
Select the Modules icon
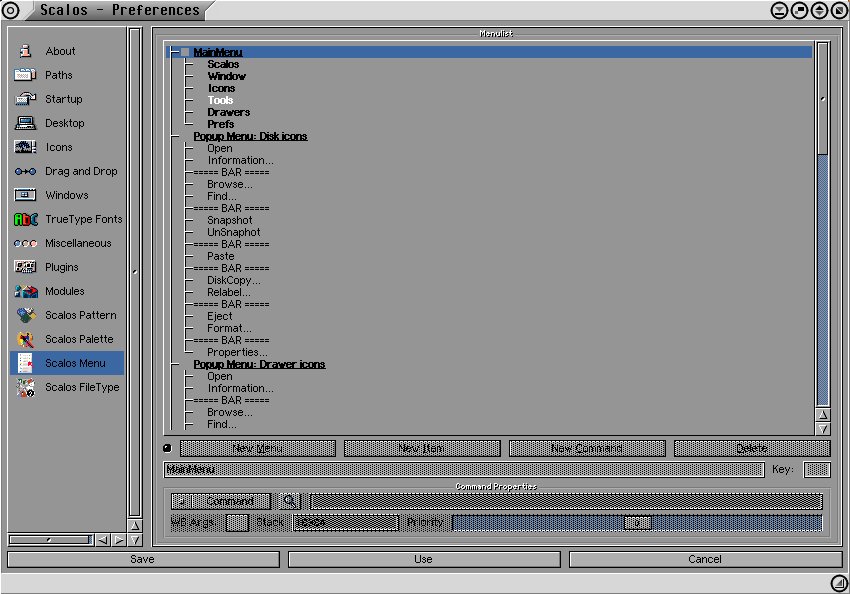[x=25, y=291]
